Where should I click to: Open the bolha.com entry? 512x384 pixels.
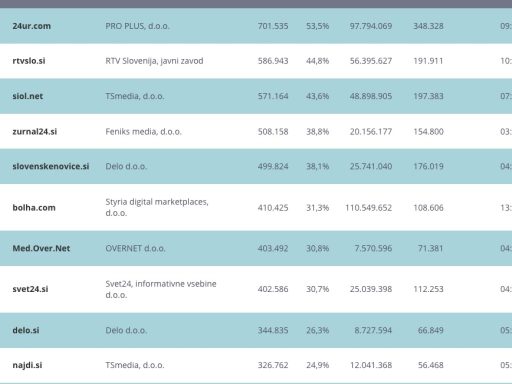click(x=34, y=208)
